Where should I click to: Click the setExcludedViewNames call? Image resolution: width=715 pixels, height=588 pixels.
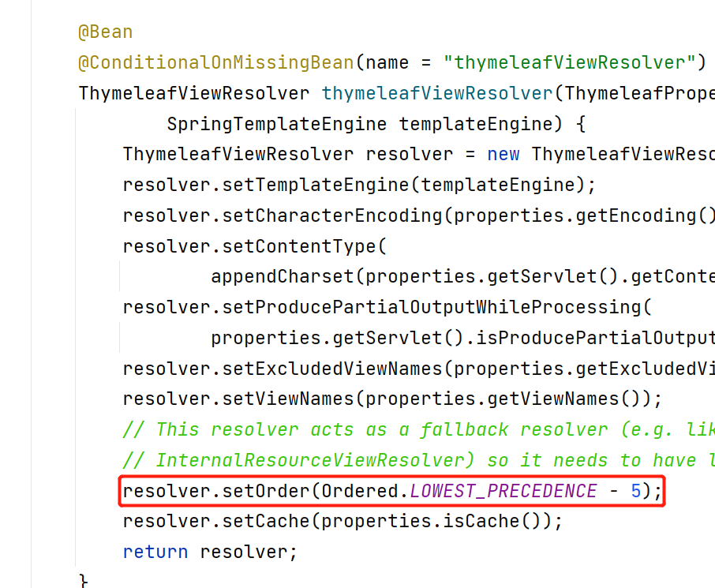pos(332,369)
